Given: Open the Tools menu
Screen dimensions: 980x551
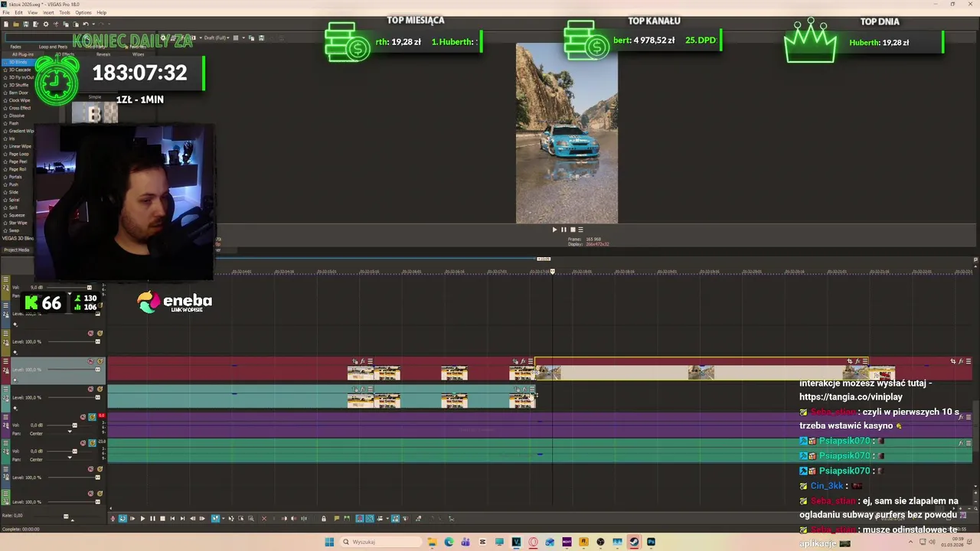Looking at the screenshot, I should pos(65,12).
